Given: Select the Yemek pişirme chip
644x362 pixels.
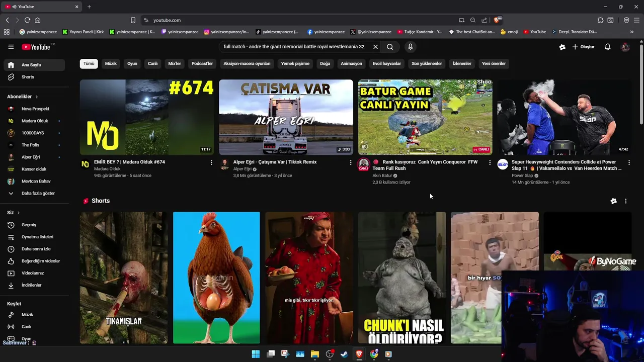Looking at the screenshot, I should (295, 64).
